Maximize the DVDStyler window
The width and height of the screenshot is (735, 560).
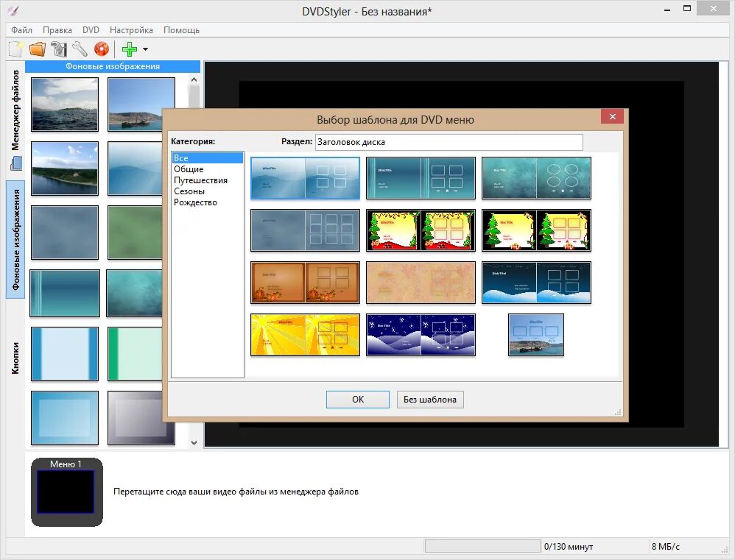(x=687, y=8)
